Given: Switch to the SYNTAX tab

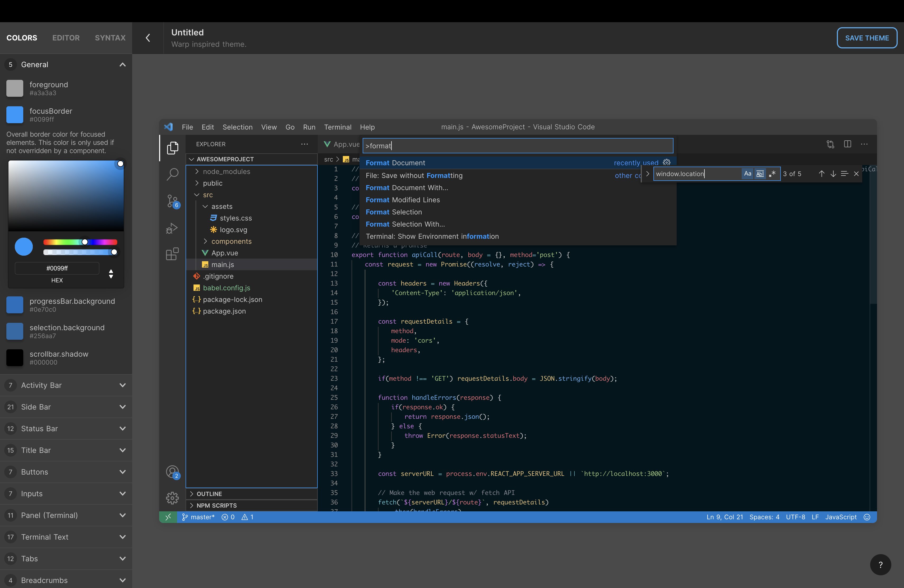Looking at the screenshot, I should coord(110,38).
